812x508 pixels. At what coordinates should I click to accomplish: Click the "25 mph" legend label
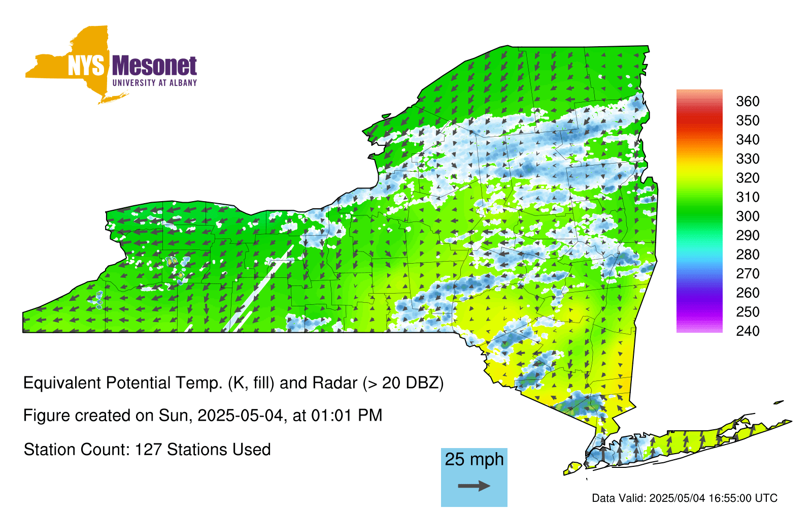[x=474, y=459]
